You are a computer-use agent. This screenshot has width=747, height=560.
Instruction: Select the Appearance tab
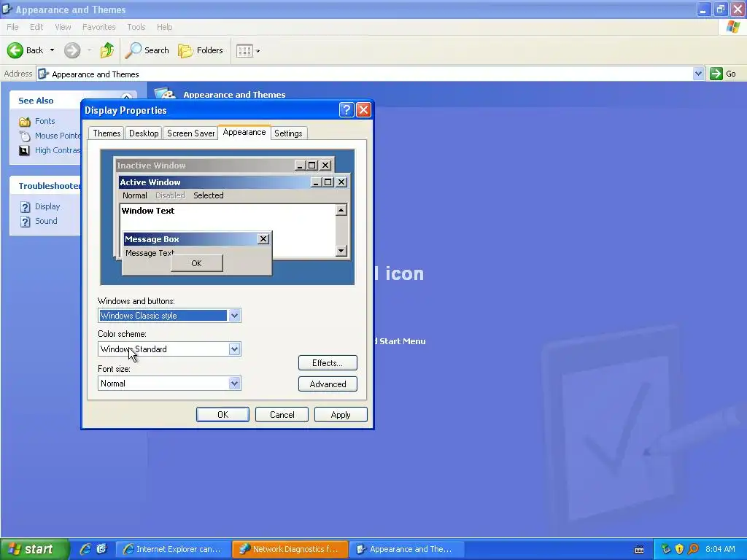click(244, 133)
